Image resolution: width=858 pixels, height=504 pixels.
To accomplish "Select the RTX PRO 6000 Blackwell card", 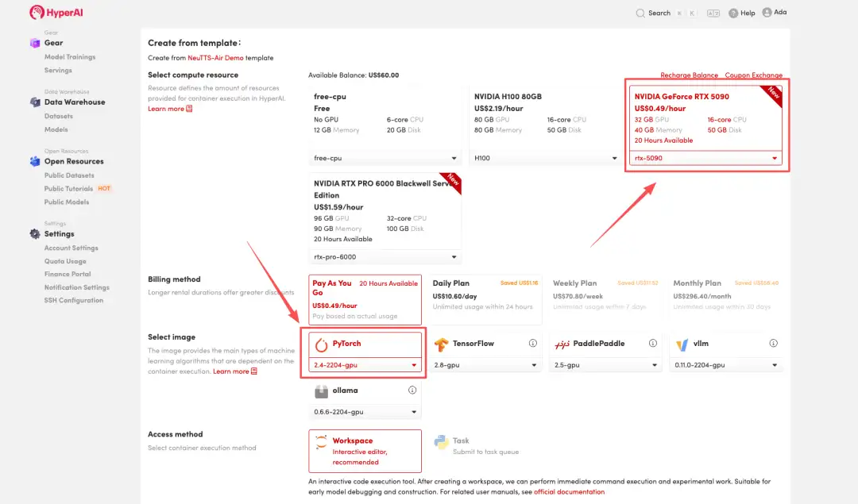I will (385, 219).
